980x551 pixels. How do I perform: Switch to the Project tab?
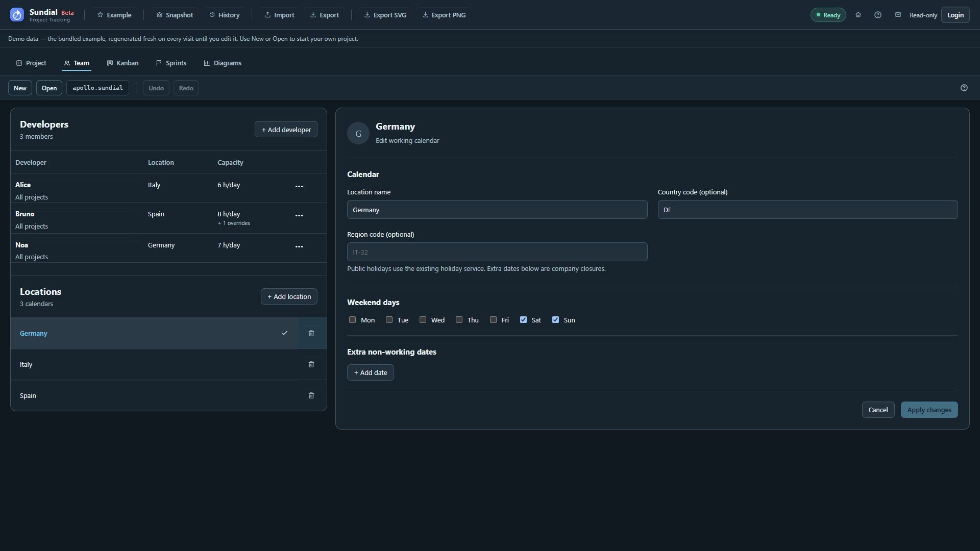[31, 63]
